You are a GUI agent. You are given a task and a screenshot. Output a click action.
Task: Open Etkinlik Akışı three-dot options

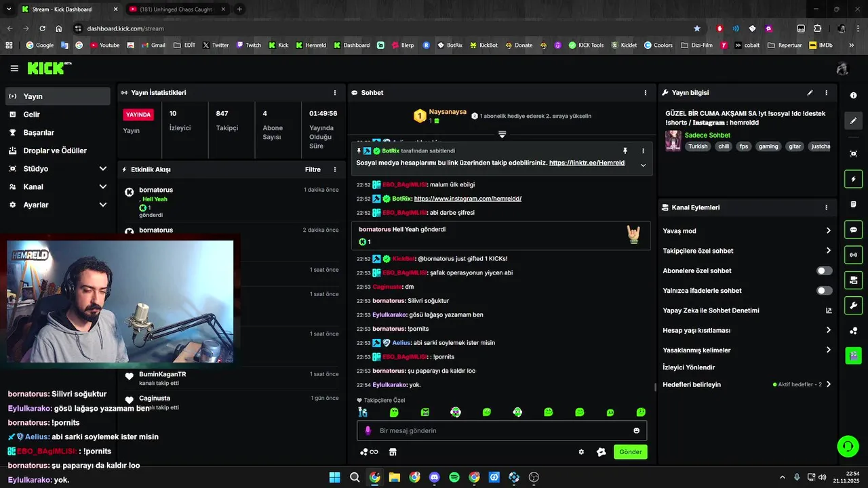pyautogui.click(x=334, y=169)
